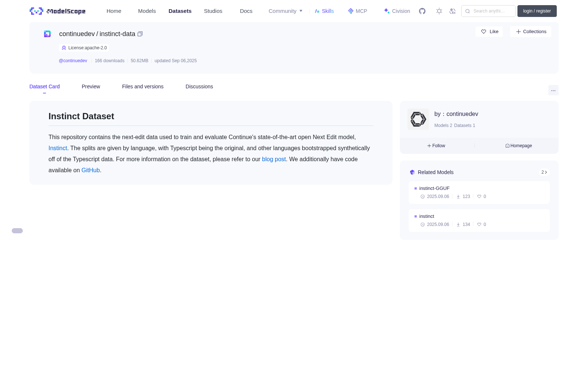This screenshot has width=588, height=368.
Task: Open the GitHub icon in the navbar
Action: [422, 11]
